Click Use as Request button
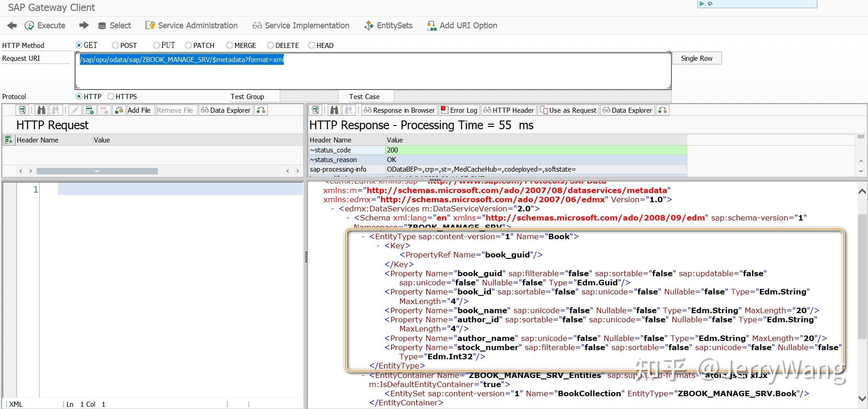868x409 pixels. [x=568, y=110]
